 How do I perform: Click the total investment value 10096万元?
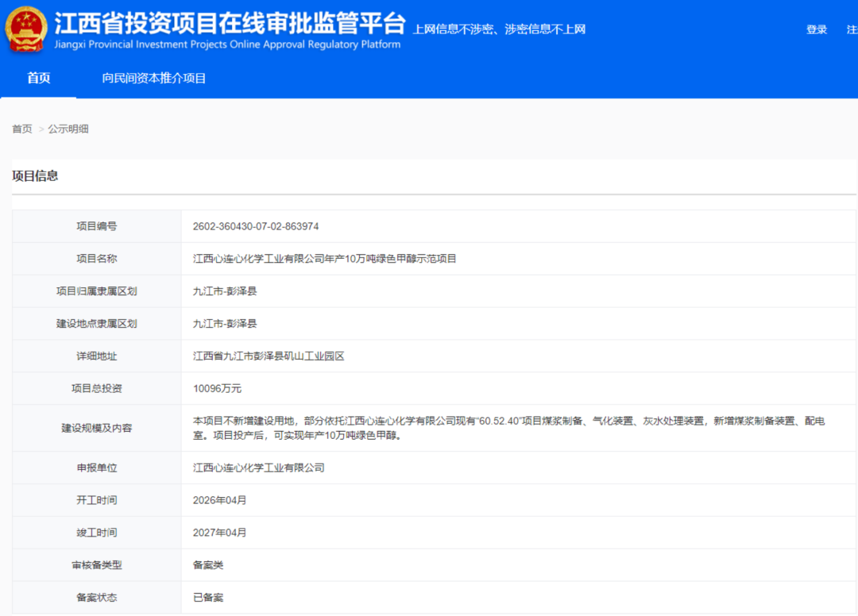[x=217, y=389]
